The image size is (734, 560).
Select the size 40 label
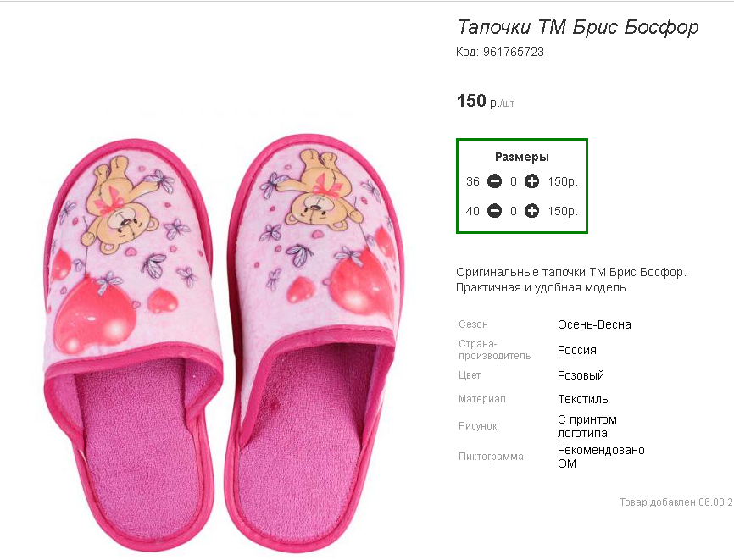pos(473,211)
